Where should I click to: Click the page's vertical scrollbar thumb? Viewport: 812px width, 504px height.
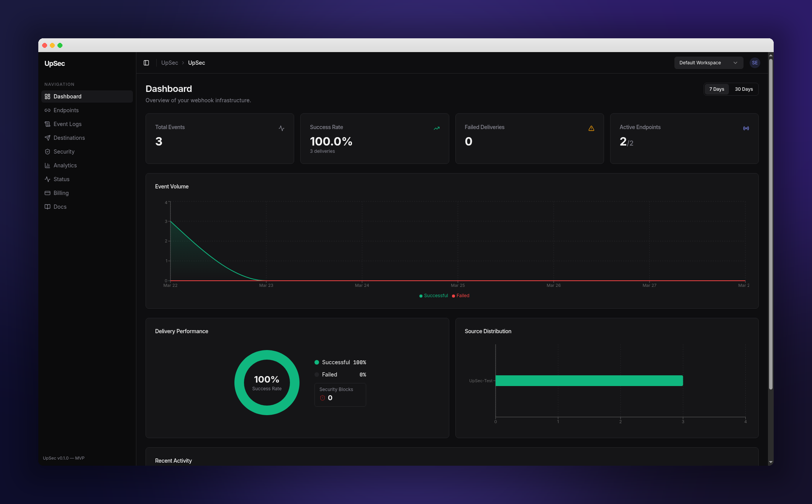[x=770, y=224]
